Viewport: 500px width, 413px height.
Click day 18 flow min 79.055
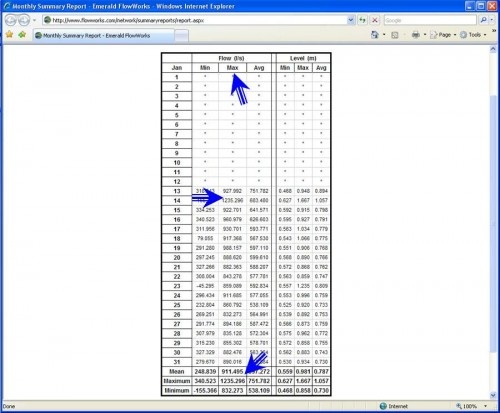click(205, 238)
